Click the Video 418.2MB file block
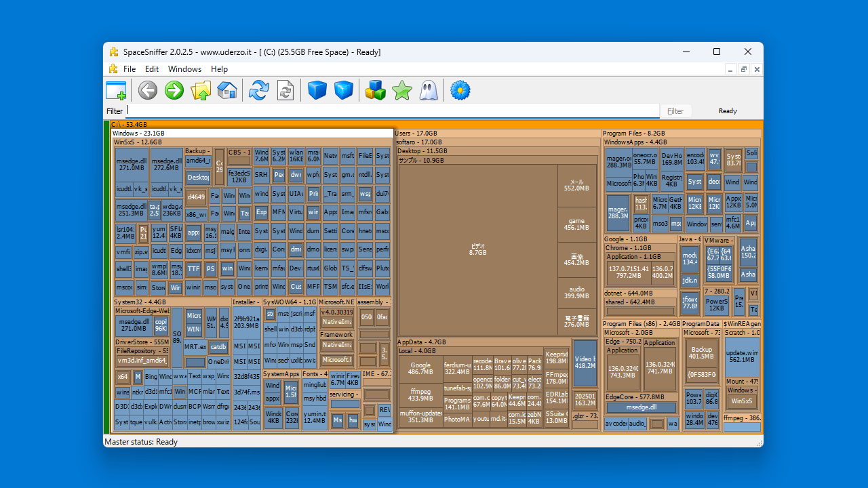Image resolution: width=868 pixels, height=488 pixels. click(585, 362)
